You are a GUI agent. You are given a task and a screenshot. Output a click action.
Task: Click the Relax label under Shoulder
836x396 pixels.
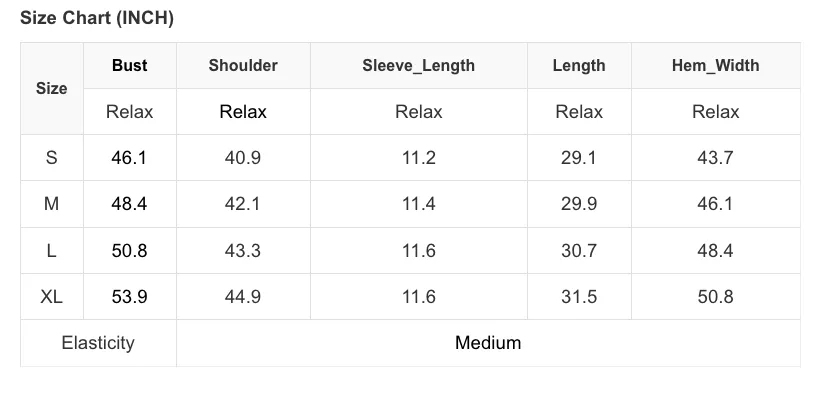click(243, 112)
